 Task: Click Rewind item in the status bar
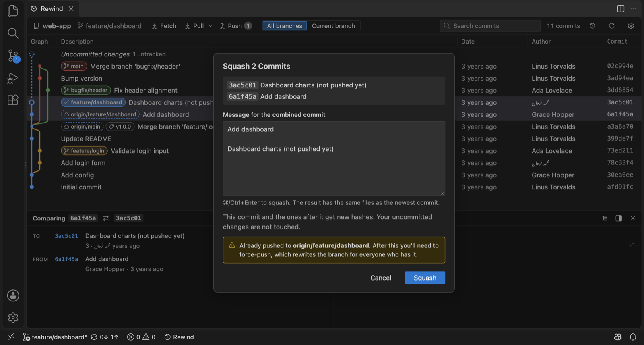[179, 337]
